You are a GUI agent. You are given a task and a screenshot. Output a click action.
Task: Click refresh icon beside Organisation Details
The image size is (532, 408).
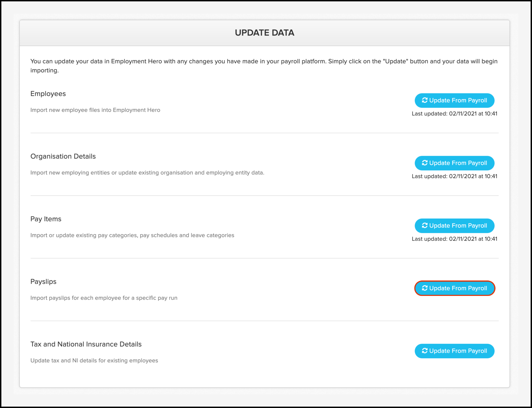click(x=425, y=163)
